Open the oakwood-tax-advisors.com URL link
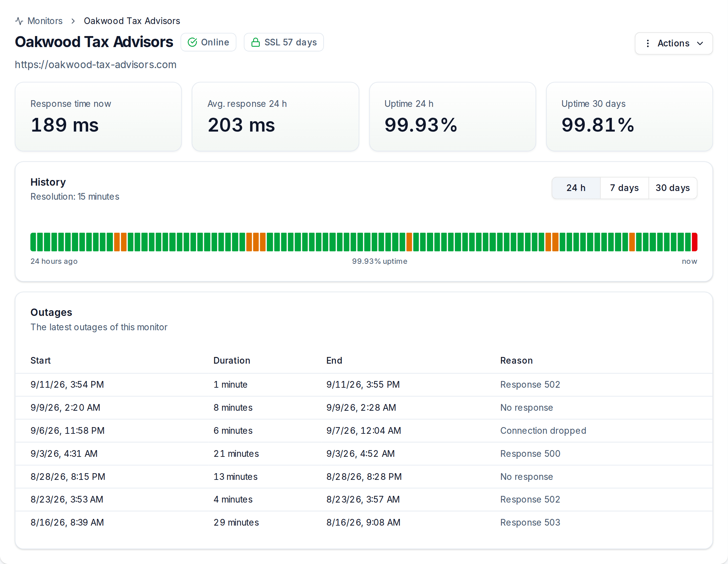728x564 pixels. (x=96, y=64)
